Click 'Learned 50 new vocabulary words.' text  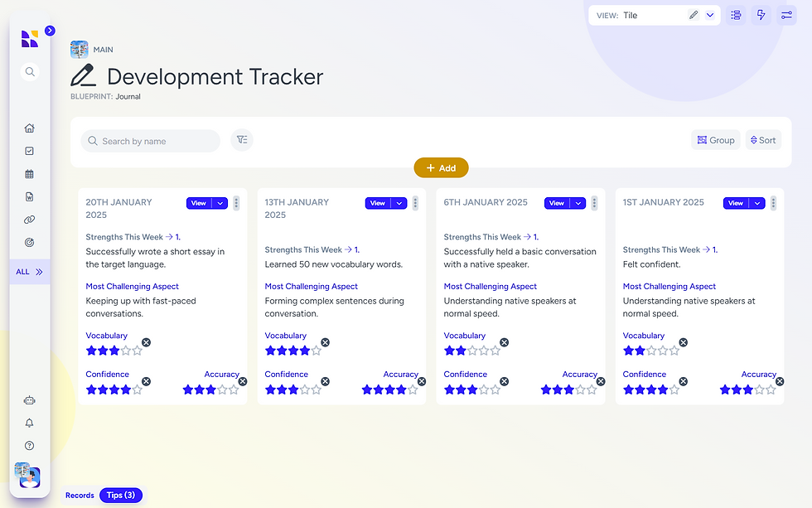point(333,264)
